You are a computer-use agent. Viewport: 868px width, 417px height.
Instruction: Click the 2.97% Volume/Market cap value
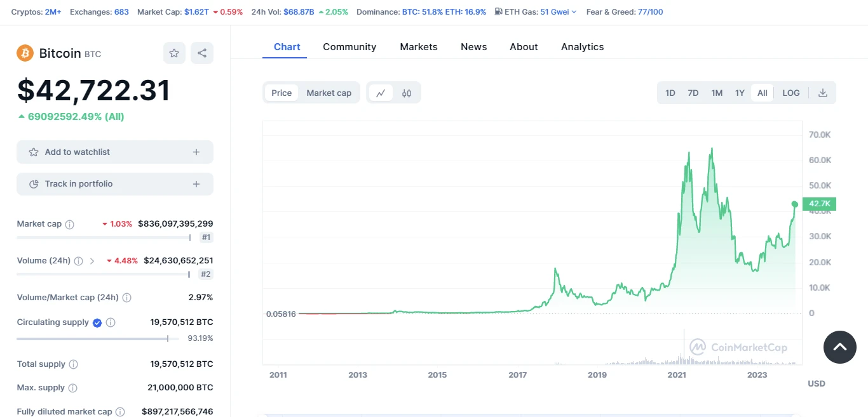[201, 298]
